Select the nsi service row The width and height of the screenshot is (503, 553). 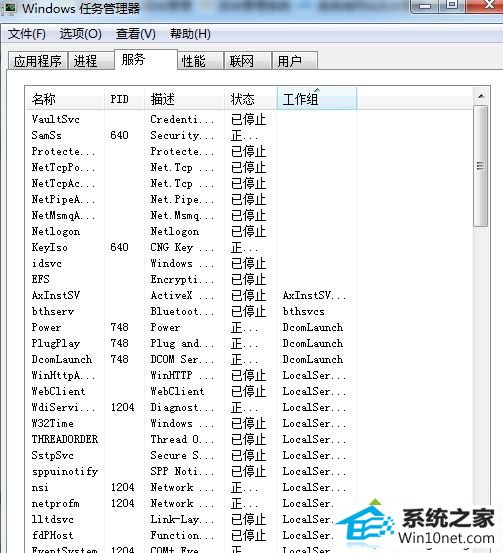[x=192, y=487]
